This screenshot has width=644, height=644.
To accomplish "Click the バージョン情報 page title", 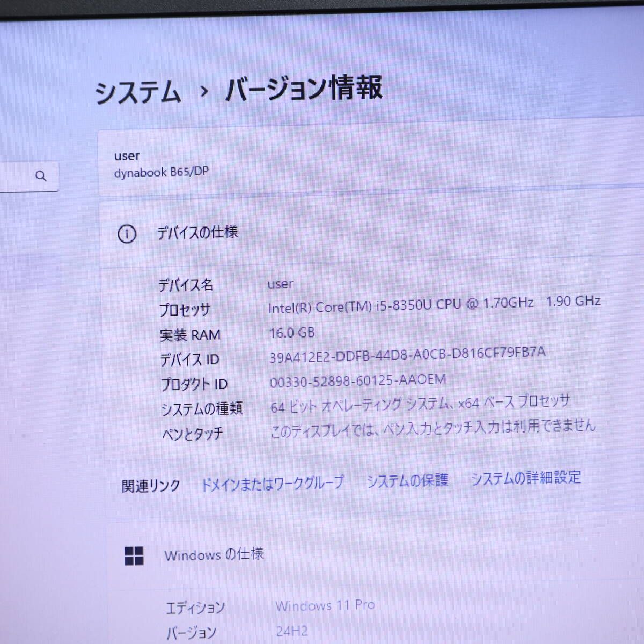I will 304,88.
